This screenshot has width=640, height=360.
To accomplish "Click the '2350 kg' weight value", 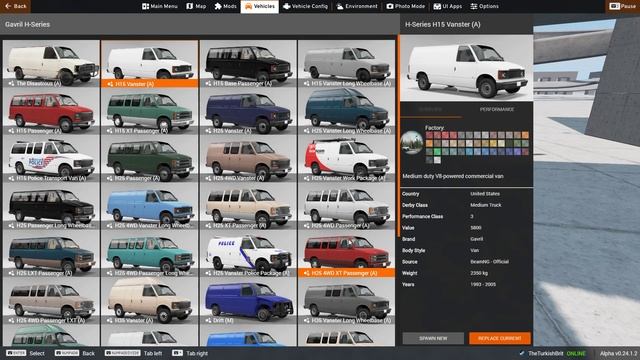I will coord(479,273).
